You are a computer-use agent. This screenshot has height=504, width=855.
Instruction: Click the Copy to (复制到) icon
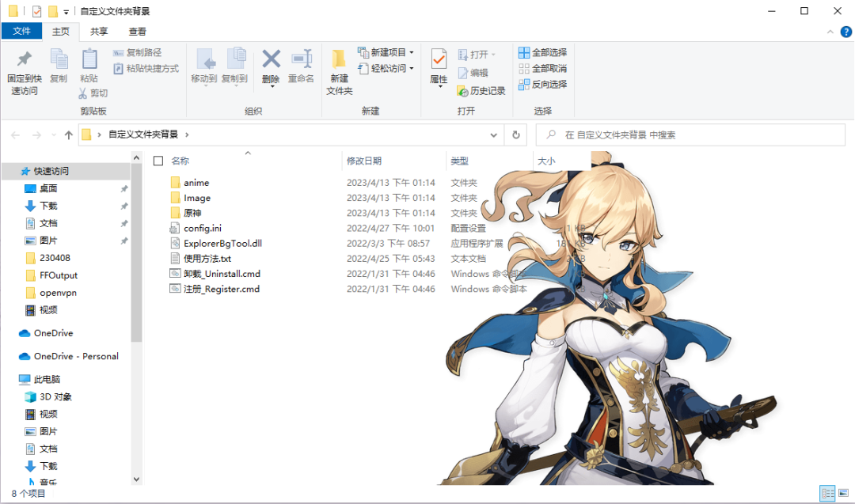[x=236, y=59]
